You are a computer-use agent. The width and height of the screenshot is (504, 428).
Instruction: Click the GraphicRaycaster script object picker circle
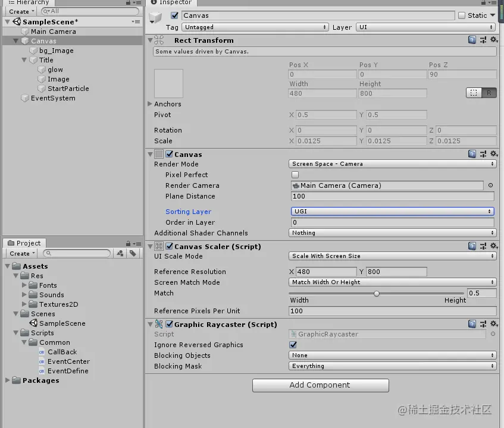[493, 334]
